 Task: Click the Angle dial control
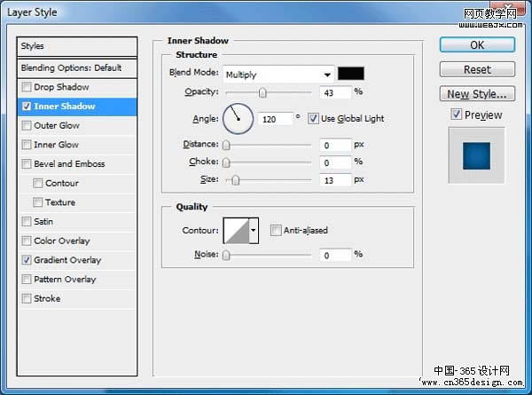pyautogui.click(x=238, y=119)
